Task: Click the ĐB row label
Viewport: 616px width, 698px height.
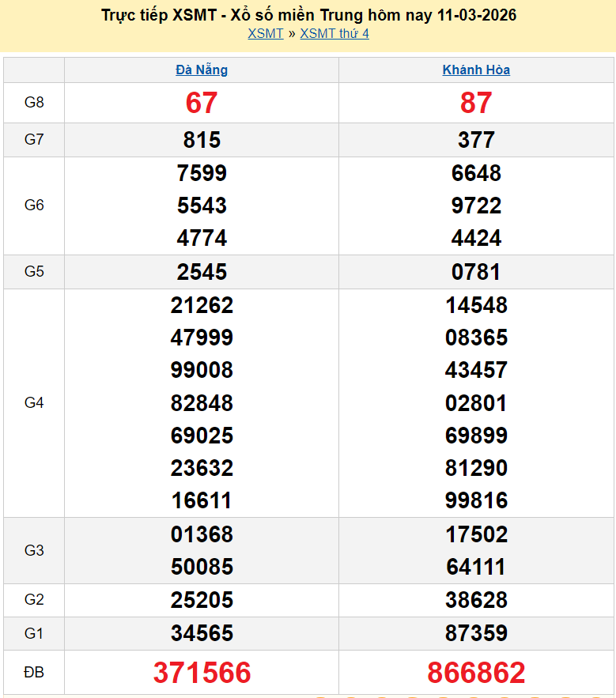Action: tap(34, 673)
